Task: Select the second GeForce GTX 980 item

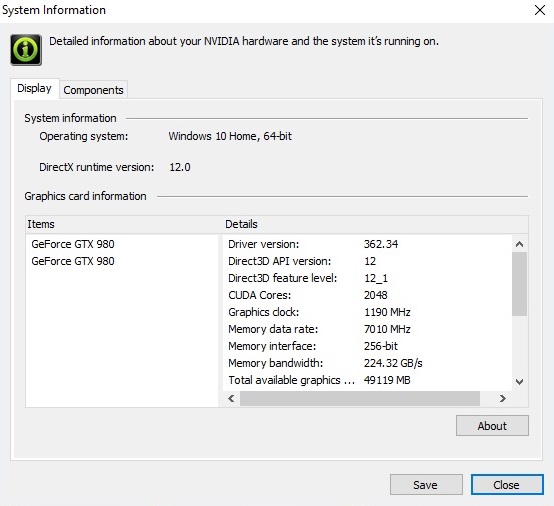Action: coord(73,261)
